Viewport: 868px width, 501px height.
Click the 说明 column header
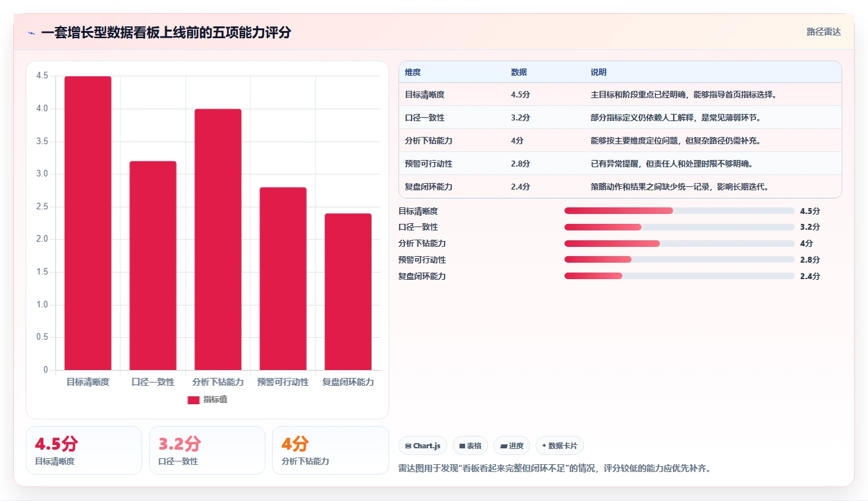[599, 72]
